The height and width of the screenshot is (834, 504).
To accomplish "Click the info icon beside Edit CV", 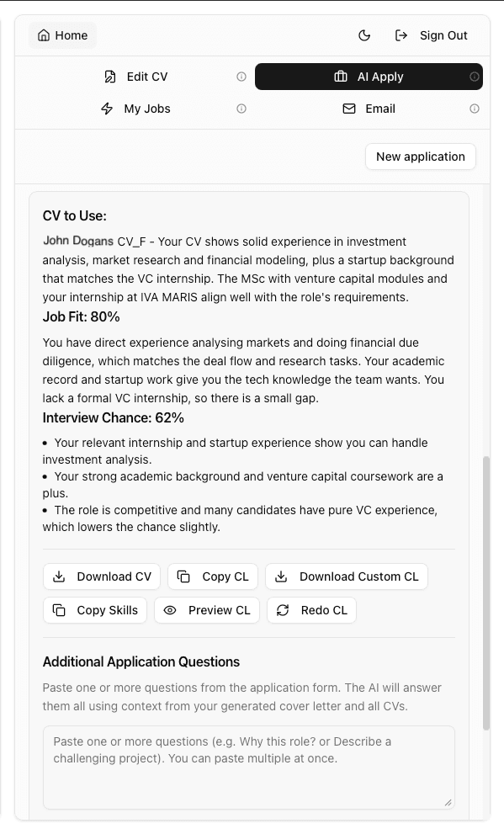I will [x=241, y=76].
